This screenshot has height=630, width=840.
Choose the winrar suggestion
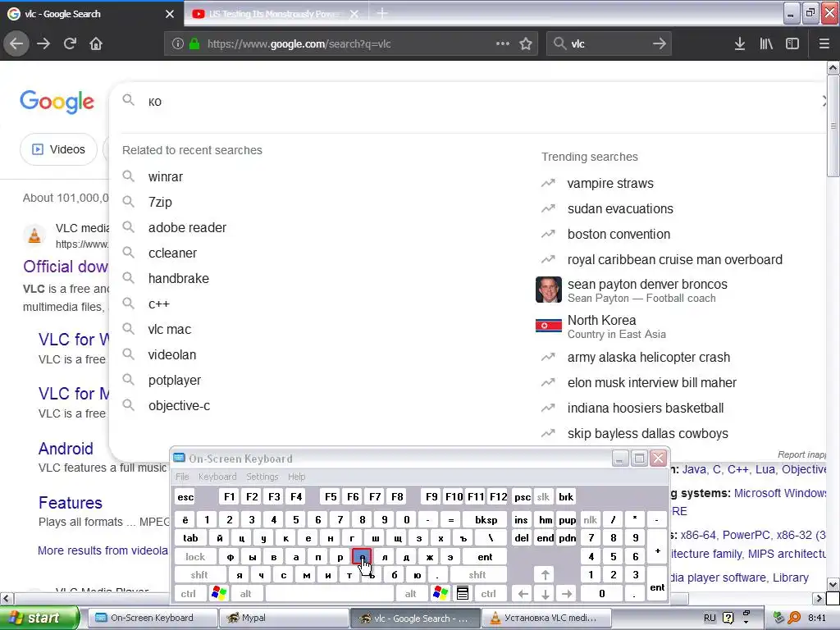166,177
